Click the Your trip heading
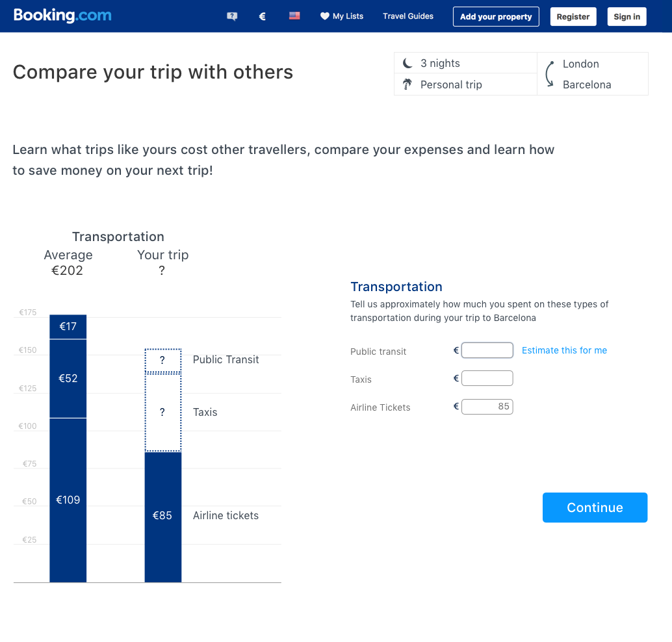 pos(163,255)
